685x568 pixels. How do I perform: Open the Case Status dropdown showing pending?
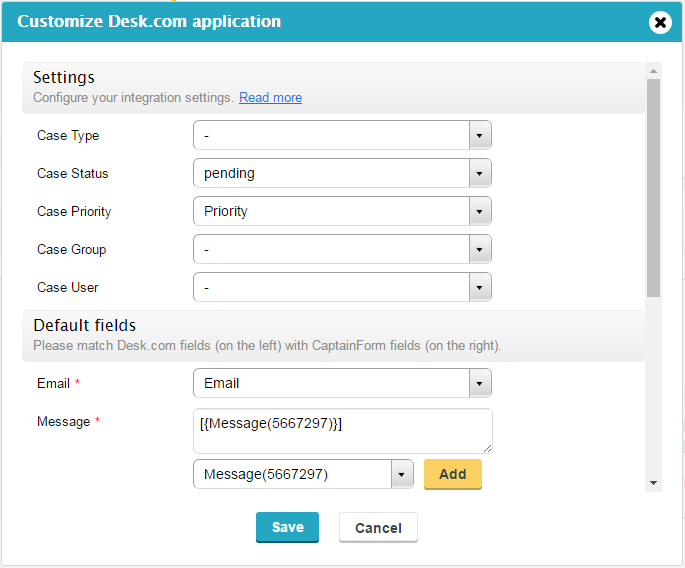pyautogui.click(x=342, y=173)
